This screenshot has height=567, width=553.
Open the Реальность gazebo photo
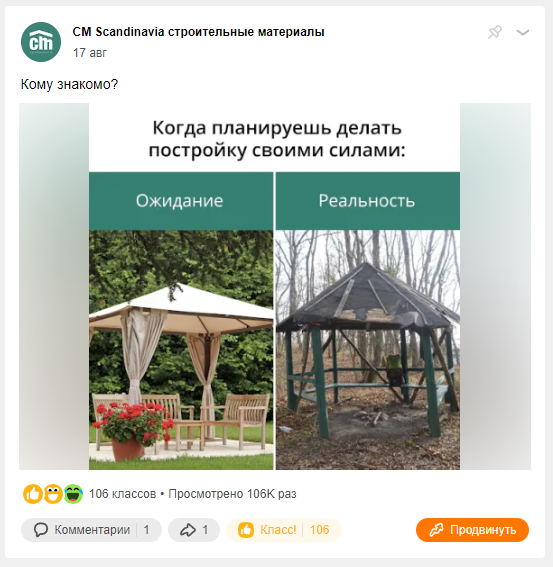368,350
